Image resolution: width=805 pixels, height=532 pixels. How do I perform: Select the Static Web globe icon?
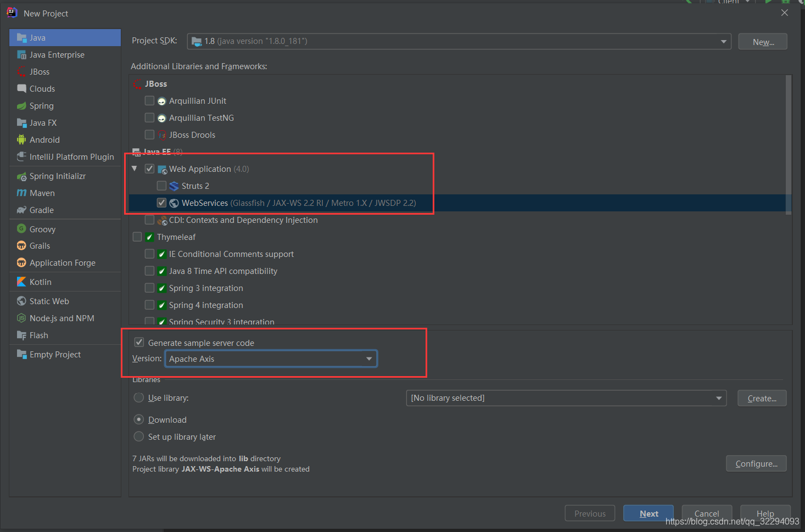tap(22, 301)
